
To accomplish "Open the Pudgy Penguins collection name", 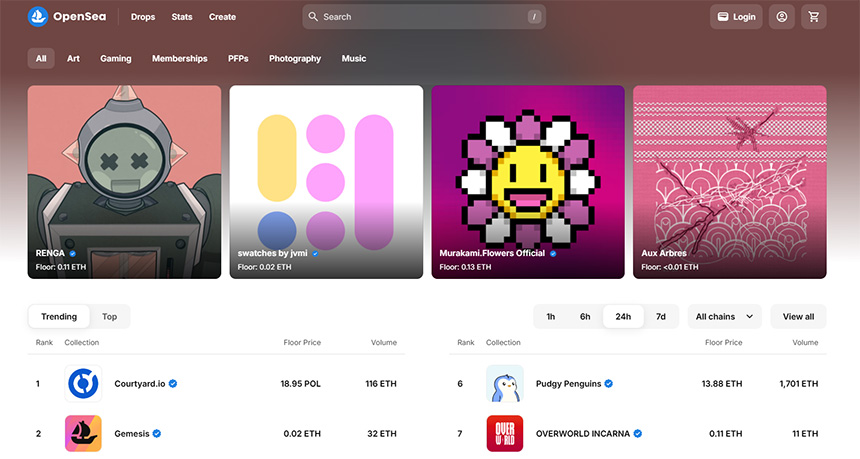I will [568, 383].
